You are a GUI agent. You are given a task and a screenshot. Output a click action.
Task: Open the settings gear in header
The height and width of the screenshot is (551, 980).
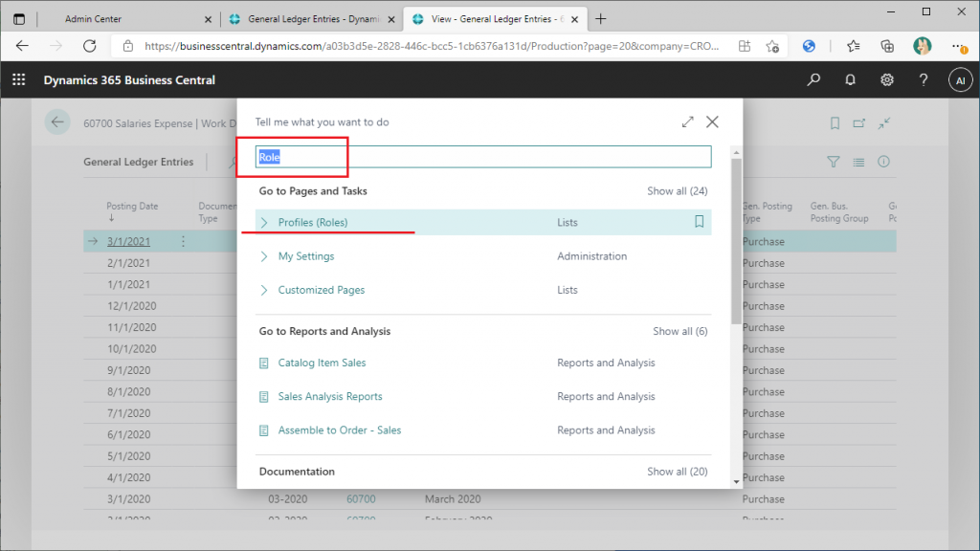coord(887,80)
